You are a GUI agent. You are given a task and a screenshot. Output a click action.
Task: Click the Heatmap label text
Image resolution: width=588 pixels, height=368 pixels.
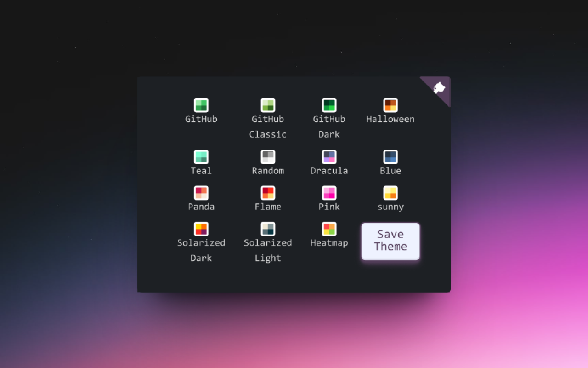pyautogui.click(x=329, y=242)
